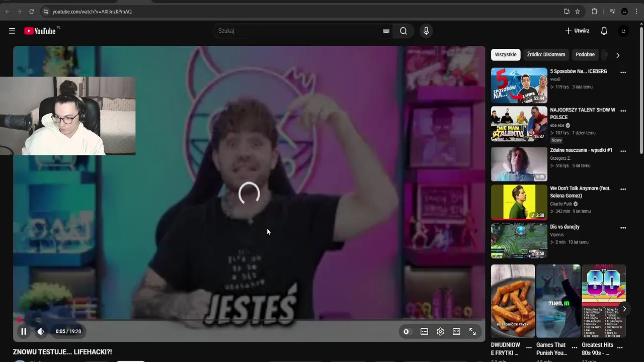Open player settings gear
The image size is (644, 362).
tap(440, 331)
